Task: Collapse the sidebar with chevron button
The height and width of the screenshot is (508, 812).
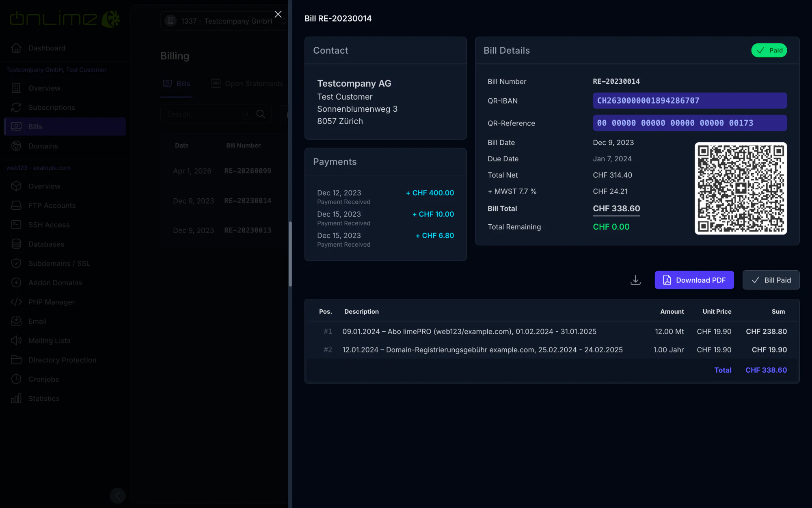Action: coord(118,496)
